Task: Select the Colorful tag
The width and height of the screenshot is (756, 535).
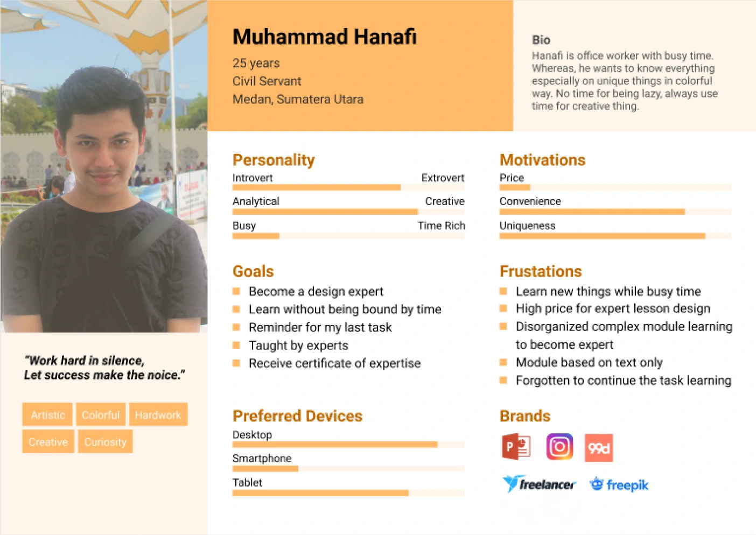Action: click(x=101, y=414)
